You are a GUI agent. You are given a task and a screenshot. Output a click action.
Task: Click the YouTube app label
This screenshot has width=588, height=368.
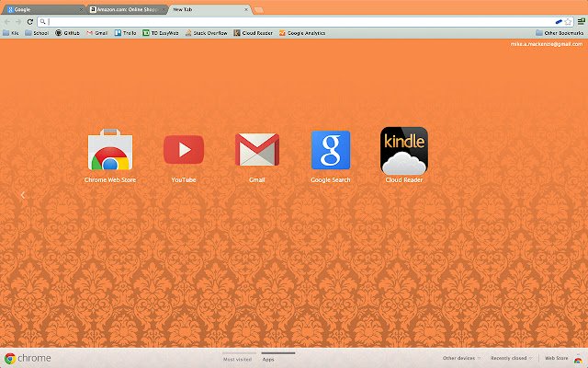pos(184,180)
